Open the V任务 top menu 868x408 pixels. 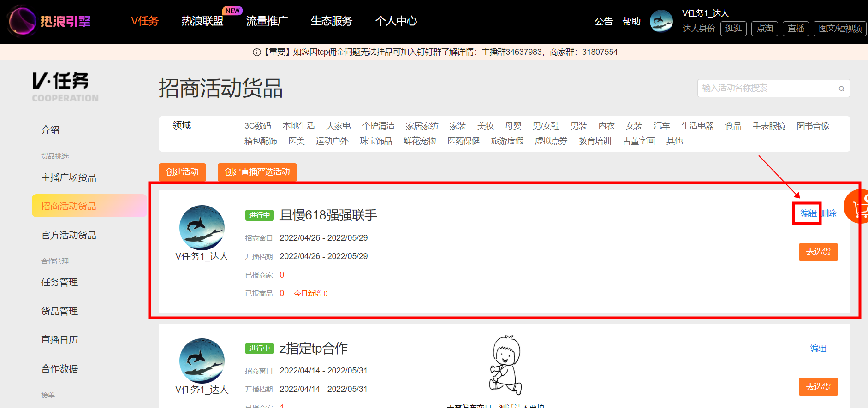[145, 21]
